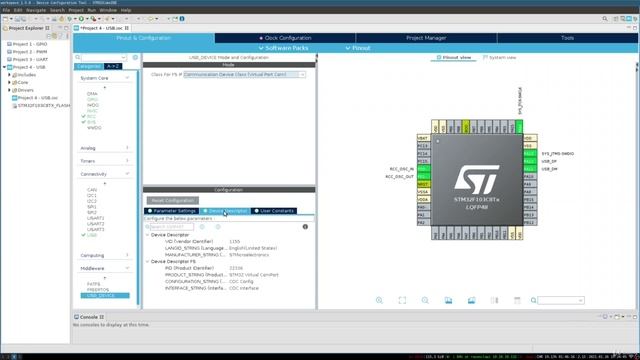
Task: Select the VBAT pin on the chip
Action: (x=424, y=138)
